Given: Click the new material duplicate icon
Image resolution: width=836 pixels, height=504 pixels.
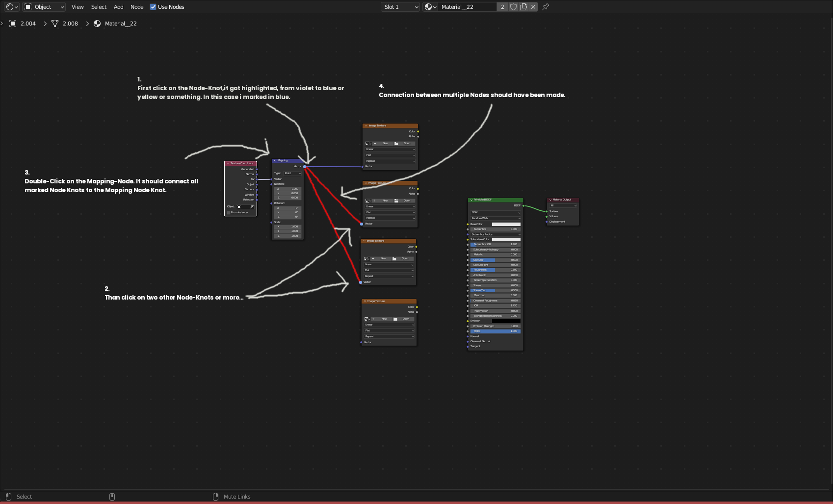Looking at the screenshot, I should (523, 7).
